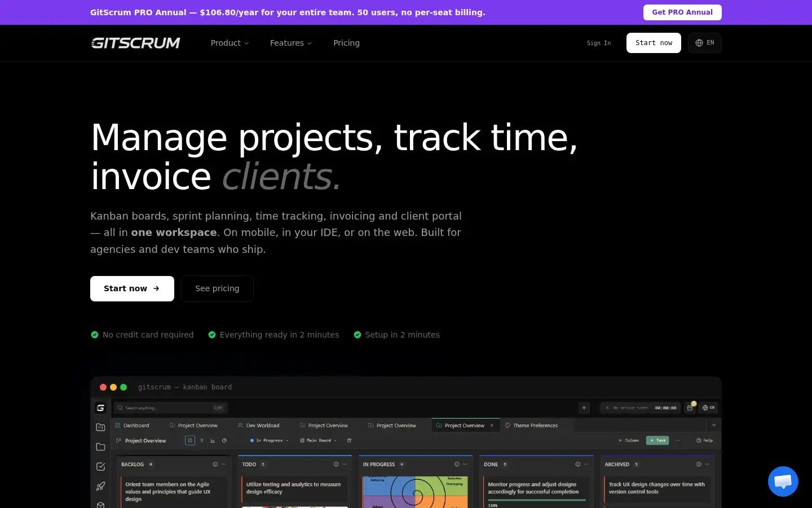Image resolution: width=812 pixels, height=508 pixels.
Task: Click the See pricing button
Action: (x=217, y=288)
